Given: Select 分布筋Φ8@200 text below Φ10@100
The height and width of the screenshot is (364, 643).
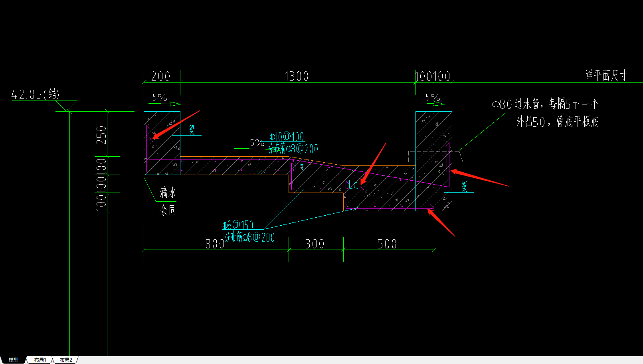Looking at the screenshot, I should 293,149.
